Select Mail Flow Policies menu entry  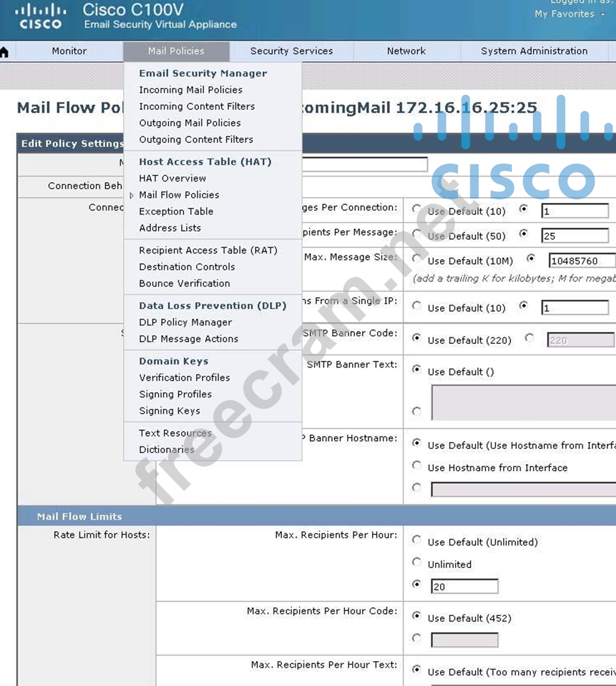(178, 195)
